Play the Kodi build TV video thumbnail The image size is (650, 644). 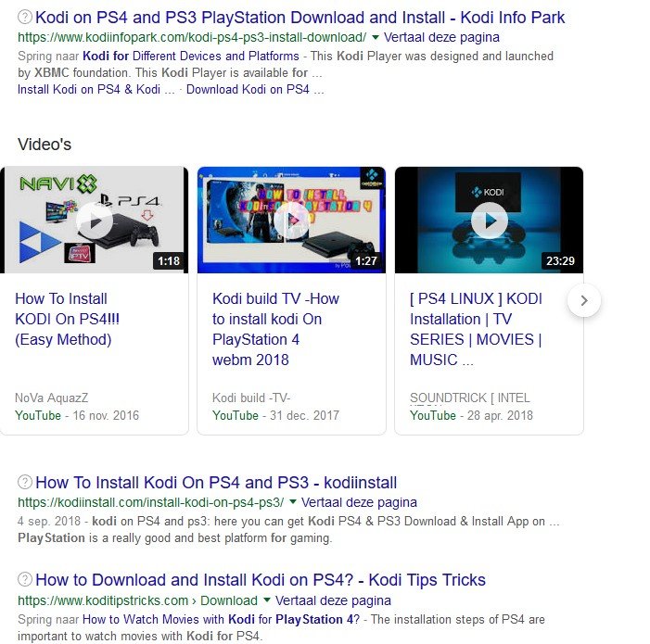292,221
